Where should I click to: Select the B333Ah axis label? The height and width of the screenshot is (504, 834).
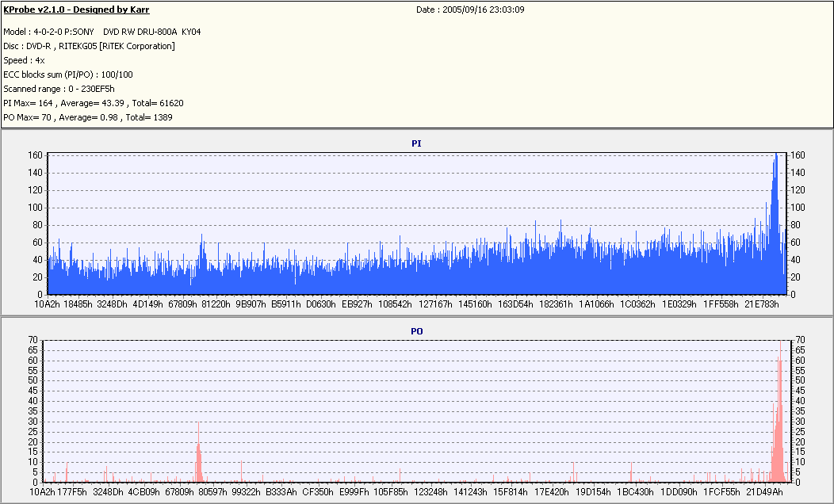coord(281,492)
